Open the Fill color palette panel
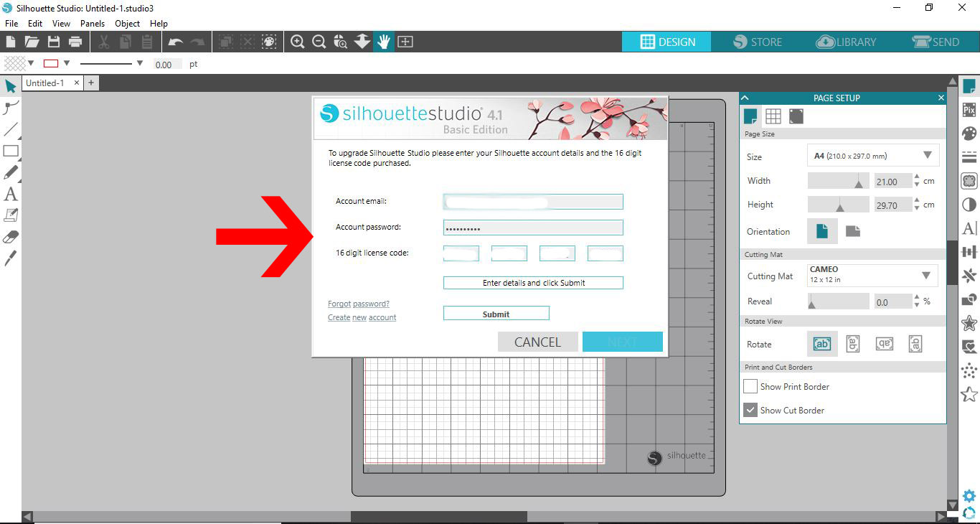Screen dimensions: 980x524 [969, 134]
